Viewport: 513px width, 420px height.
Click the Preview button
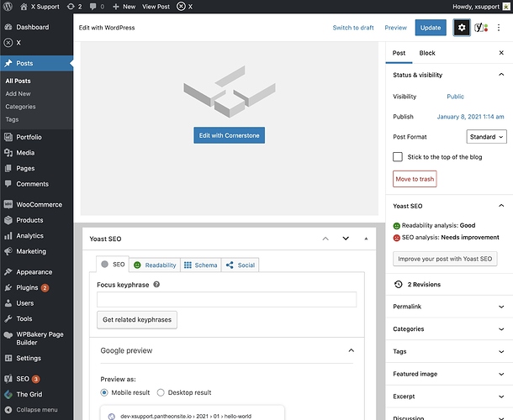point(395,28)
